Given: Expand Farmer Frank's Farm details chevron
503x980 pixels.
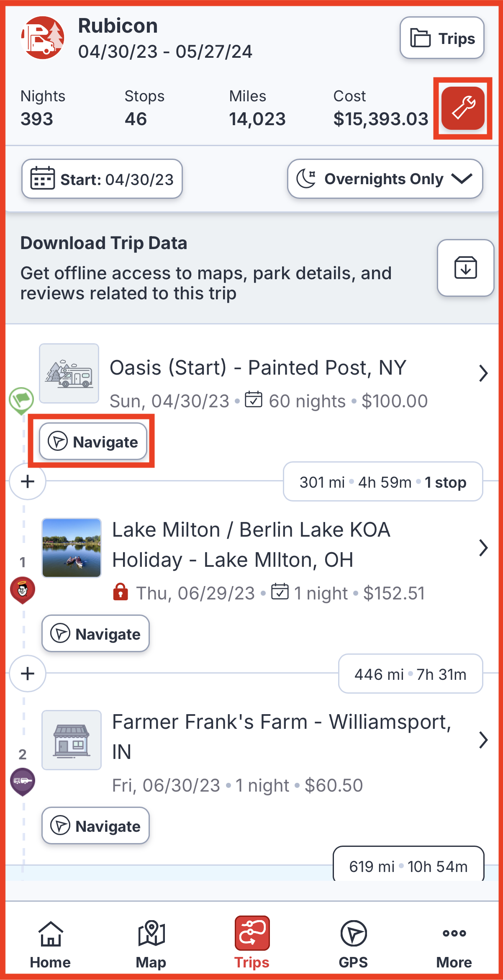Looking at the screenshot, I should tap(483, 740).
